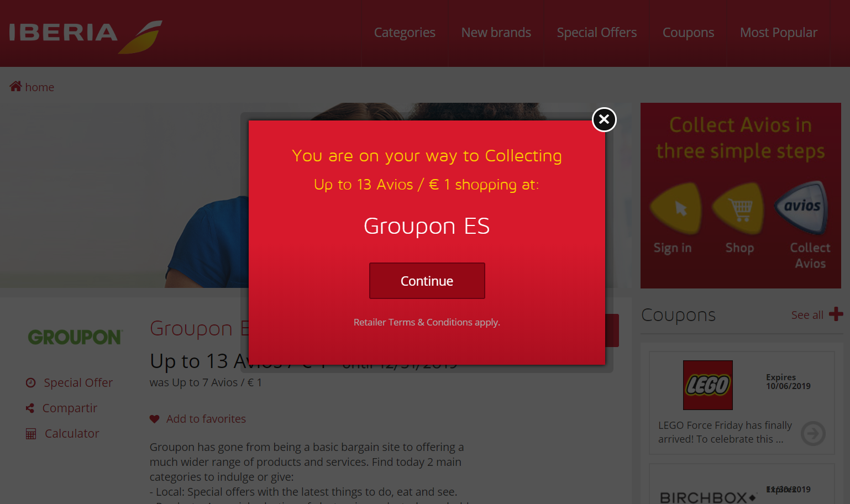Viewport: 850px width, 504px height.
Task: Click the LEGO coupon logo thumbnail
Action: point(707,385)
